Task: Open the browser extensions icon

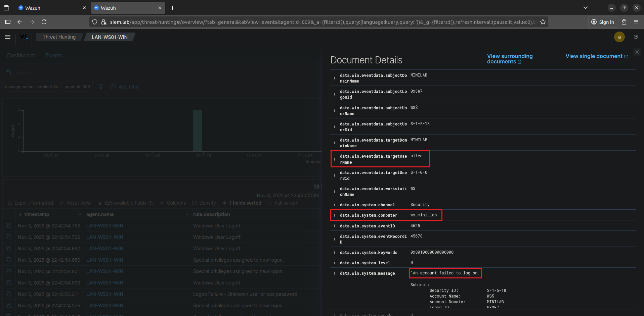Action: [624, 22]
